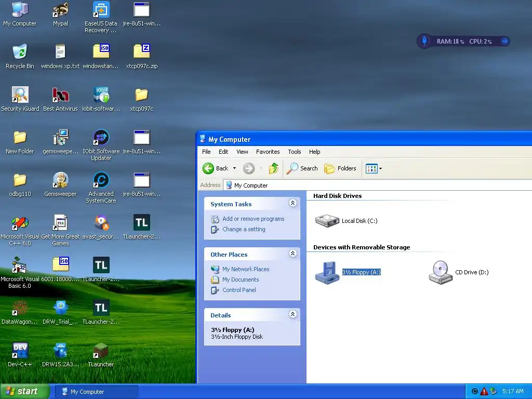Viewport: 532px width, 399px height.
Task: Select IObit Software Updater desktop icon
Action: pos(101,137)
